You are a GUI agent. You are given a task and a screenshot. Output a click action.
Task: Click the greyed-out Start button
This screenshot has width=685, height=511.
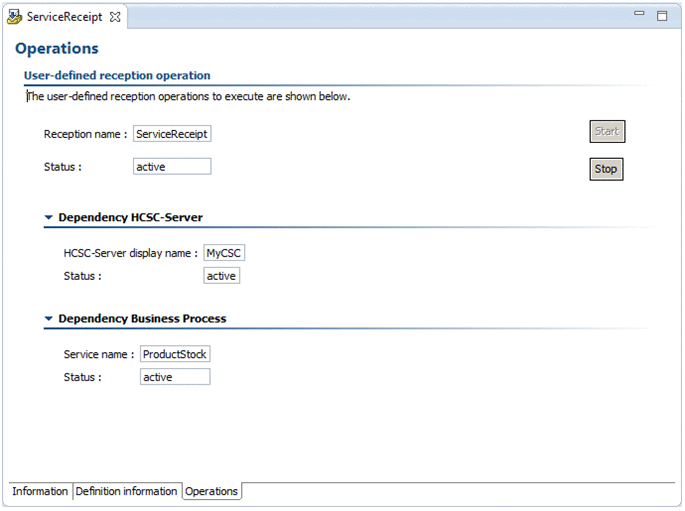(x=607, y=131)
